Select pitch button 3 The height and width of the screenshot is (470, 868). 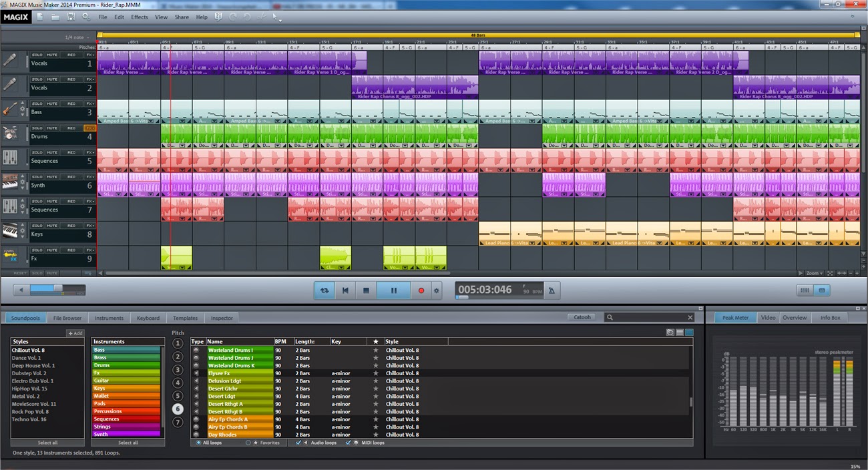click(x=178, y=370)
